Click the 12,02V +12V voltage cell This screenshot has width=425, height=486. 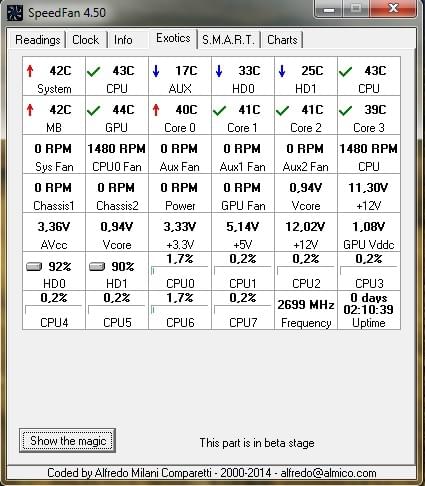(306, 232)
